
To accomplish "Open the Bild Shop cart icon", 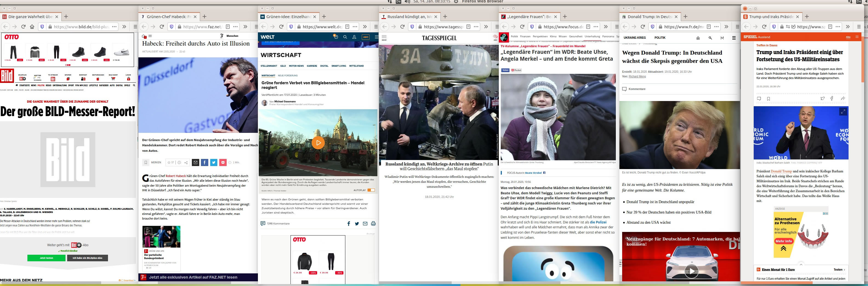I will 113,79.
